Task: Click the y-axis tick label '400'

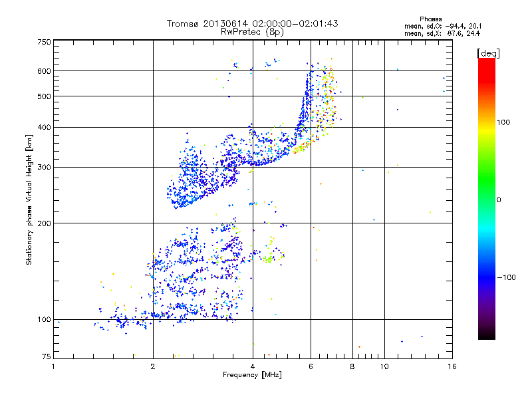Action: coord(45,128)
